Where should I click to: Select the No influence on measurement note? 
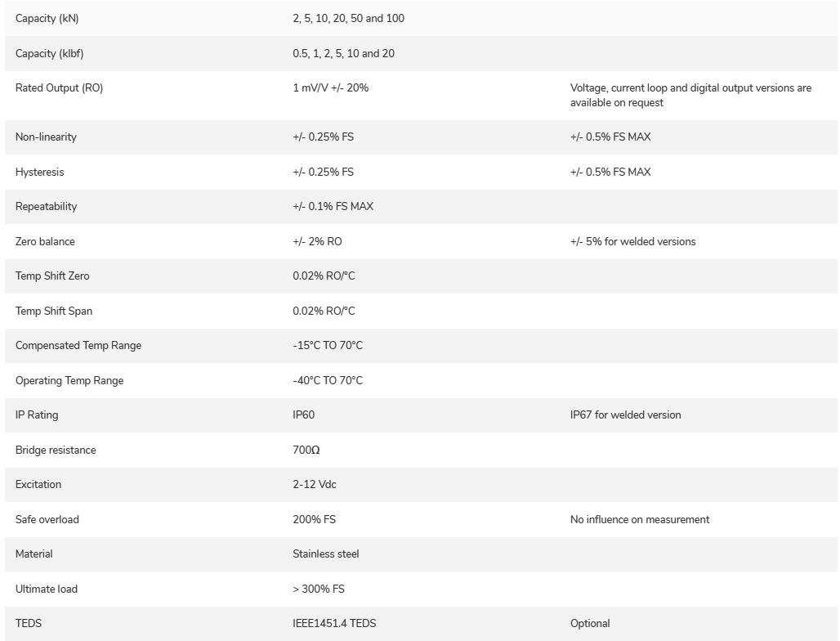640,520
